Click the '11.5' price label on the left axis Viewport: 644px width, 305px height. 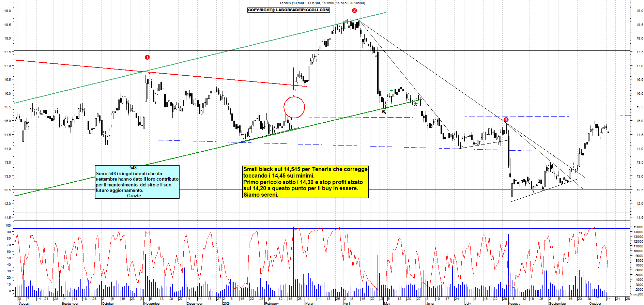(7, 217)
